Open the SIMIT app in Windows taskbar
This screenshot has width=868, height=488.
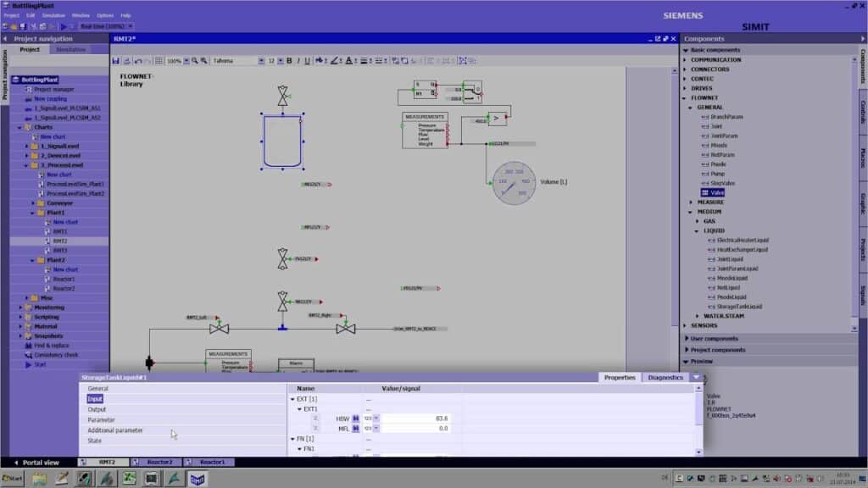pyautogui.click(x=197, y=479)
